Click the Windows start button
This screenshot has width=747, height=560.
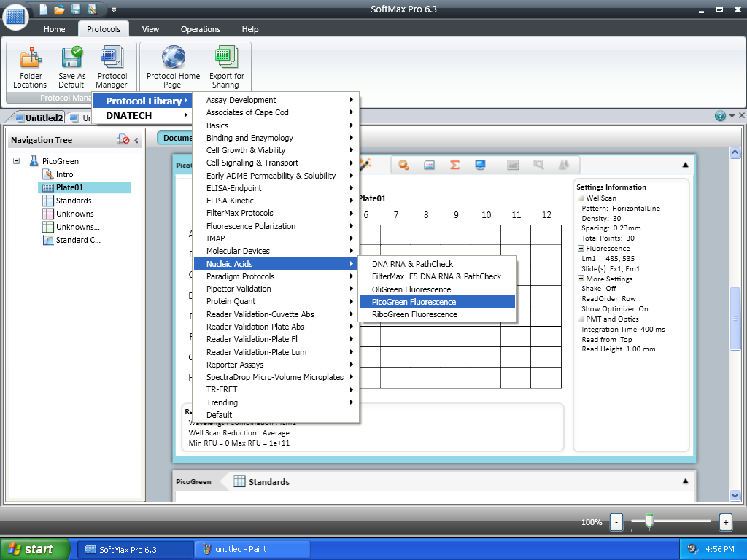point(35,549)
